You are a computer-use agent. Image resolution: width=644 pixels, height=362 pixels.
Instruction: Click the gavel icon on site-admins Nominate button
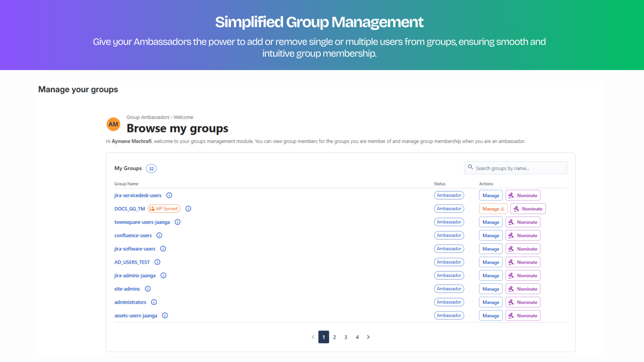[512, 288]
